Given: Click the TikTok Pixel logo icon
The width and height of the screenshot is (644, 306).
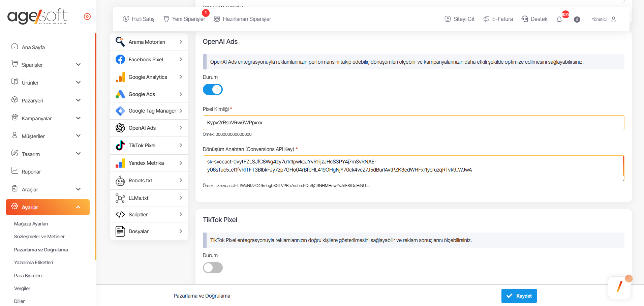Looking at the screenshot, I should point(120,145).
